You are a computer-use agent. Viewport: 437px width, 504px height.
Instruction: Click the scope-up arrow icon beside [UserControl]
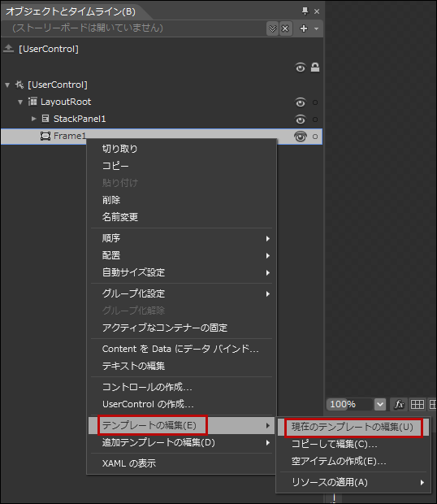pyautogui.click(x=8, y=49)
